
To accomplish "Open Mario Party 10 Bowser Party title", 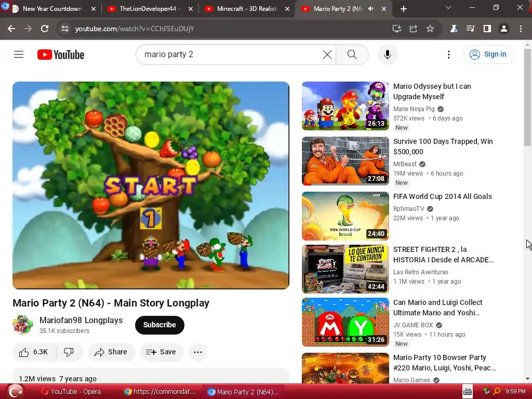I will tap(444, 362).
